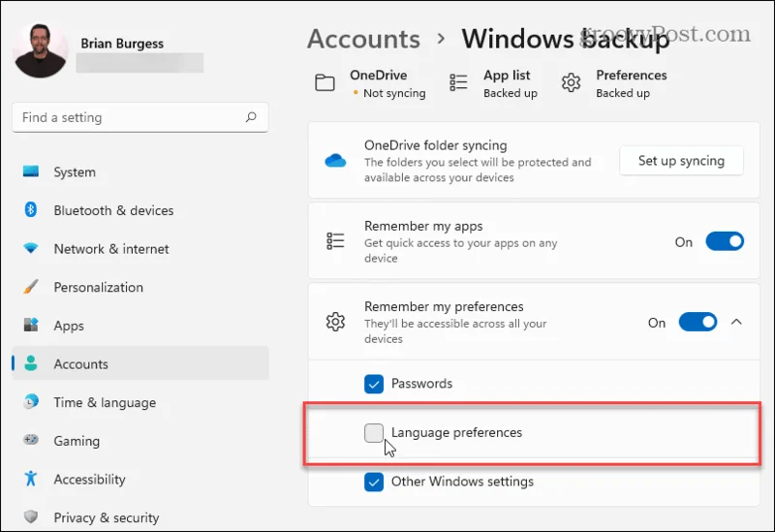Click the Preferences gear status icon
Image resolution: width=775 pixels, height=532 pixels.
click(571, 82)
